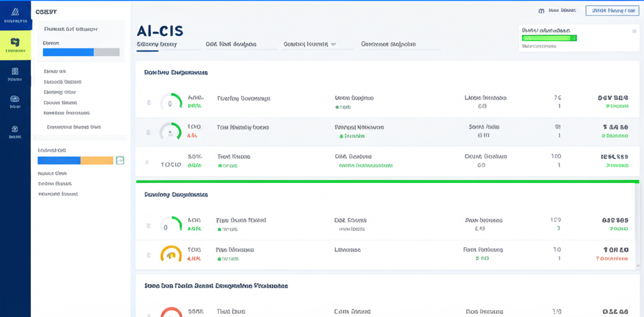Click the number shown in place of gauge
The width and height of the screenshot is (644, 317).
tap(171, 165)
